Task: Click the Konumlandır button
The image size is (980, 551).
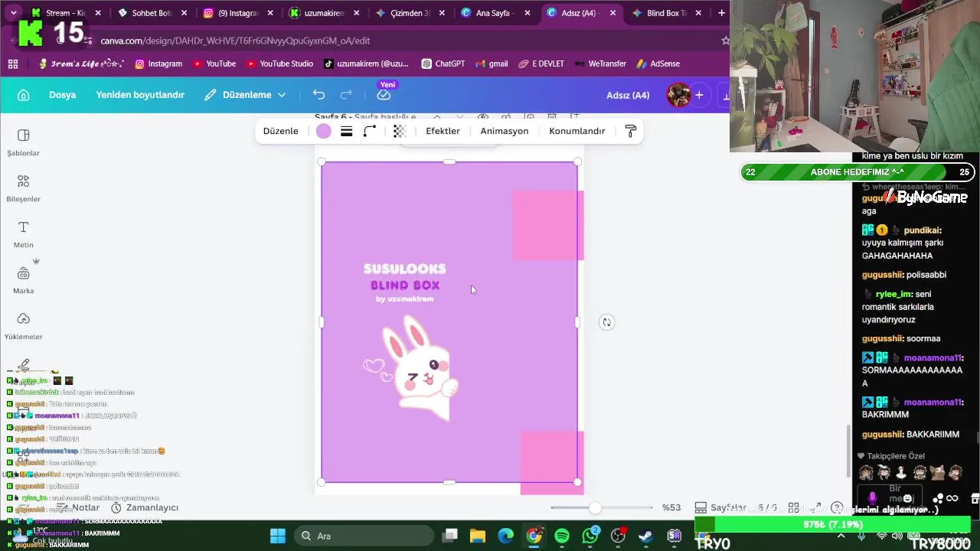Action: [x=577, y=131]
